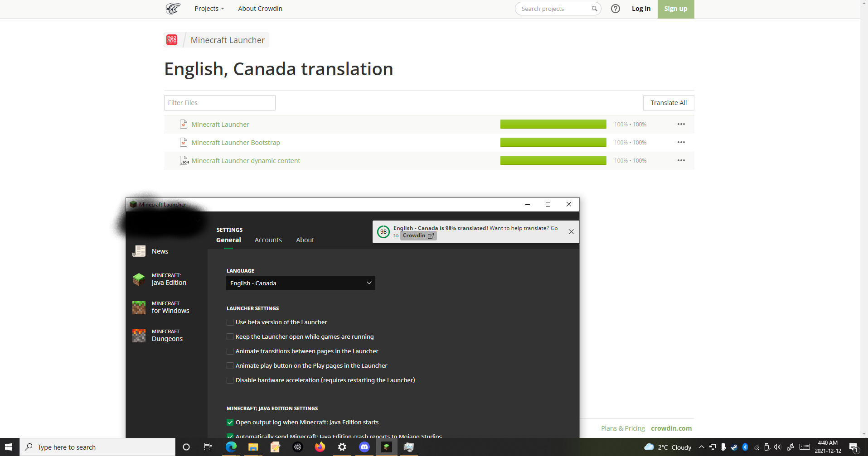Viewport: 868px width, 456px height.
Task: Click the Cortana circle icon
Action: click(186, 447)
